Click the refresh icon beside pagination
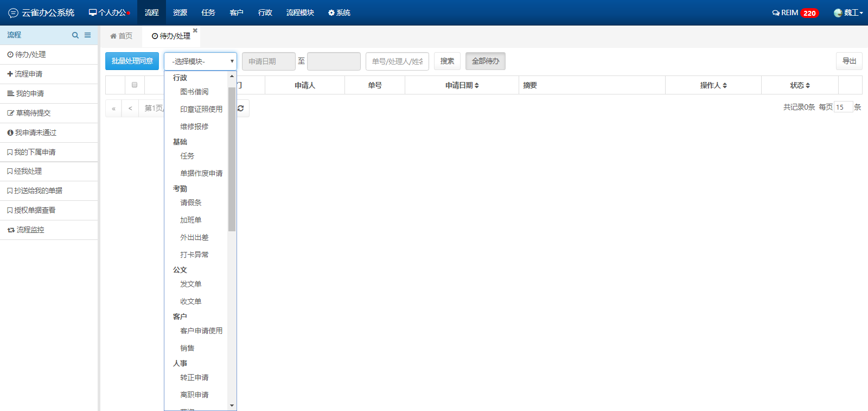The image size is (868, 411). pyautogui.click(x=240, y=109)
